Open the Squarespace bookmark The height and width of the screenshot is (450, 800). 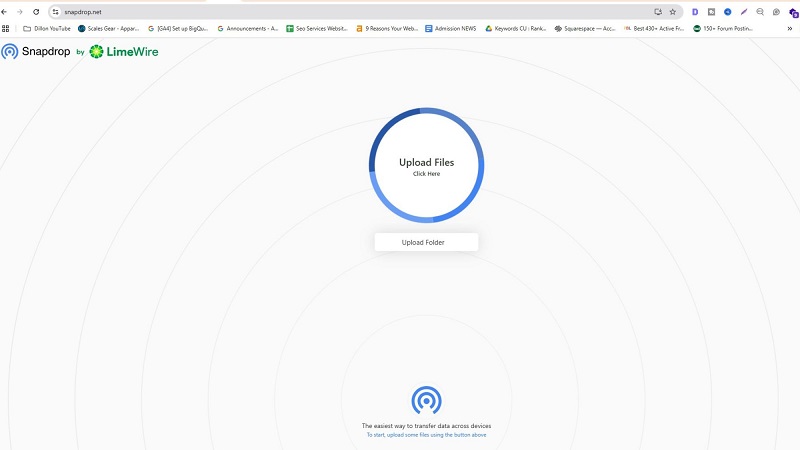[584, 28]
